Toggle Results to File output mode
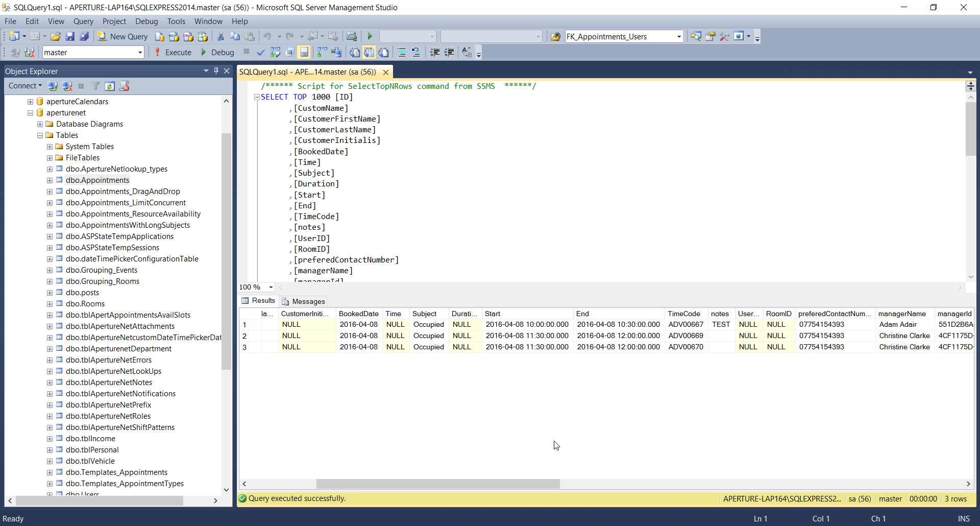The width and height of the screenshot is (980, 526). [383, 52]
